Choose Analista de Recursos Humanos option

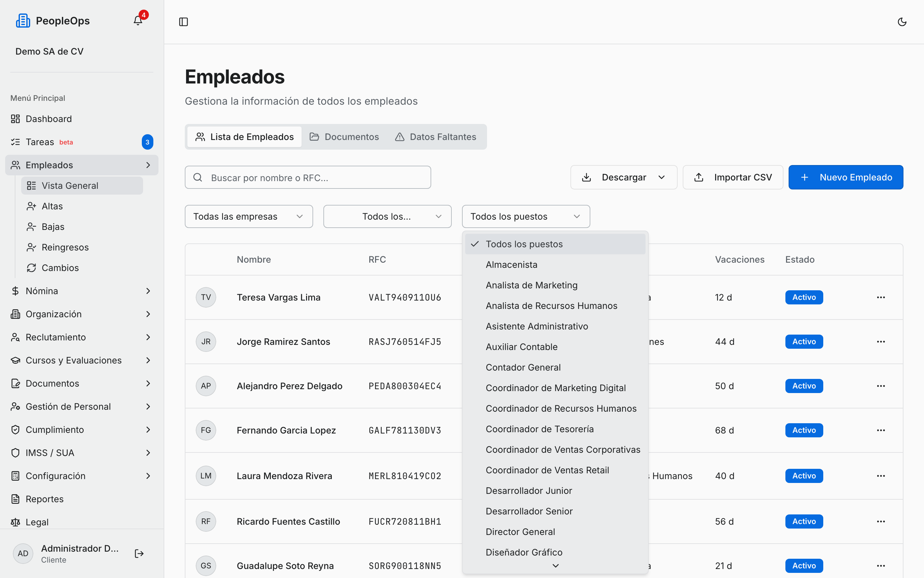555,306
